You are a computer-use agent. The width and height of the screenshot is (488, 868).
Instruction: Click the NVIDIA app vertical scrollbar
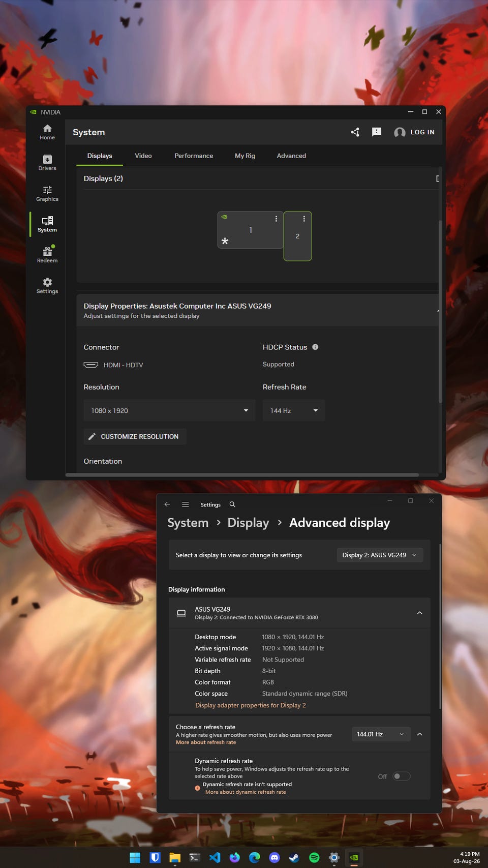(x=440, y=312)
